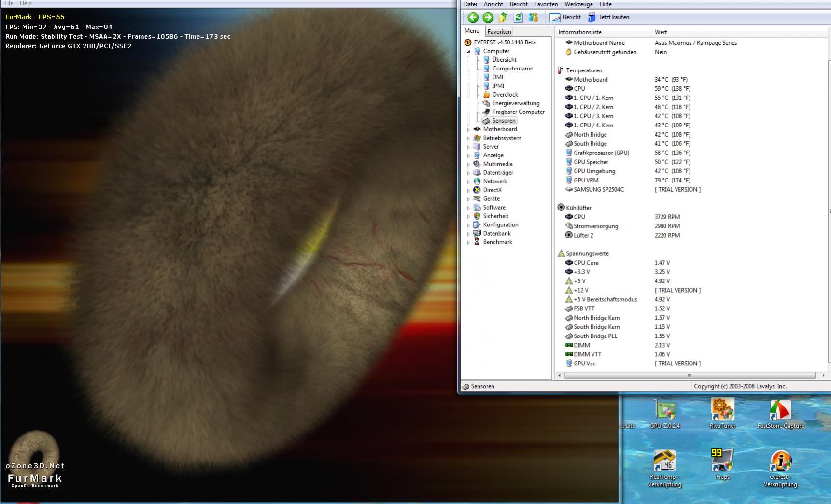The height and width of the screenshot is (504, 831).
Task: Select EVEREST v4.50.1448 Beta root node
Action: pos(505,42)
